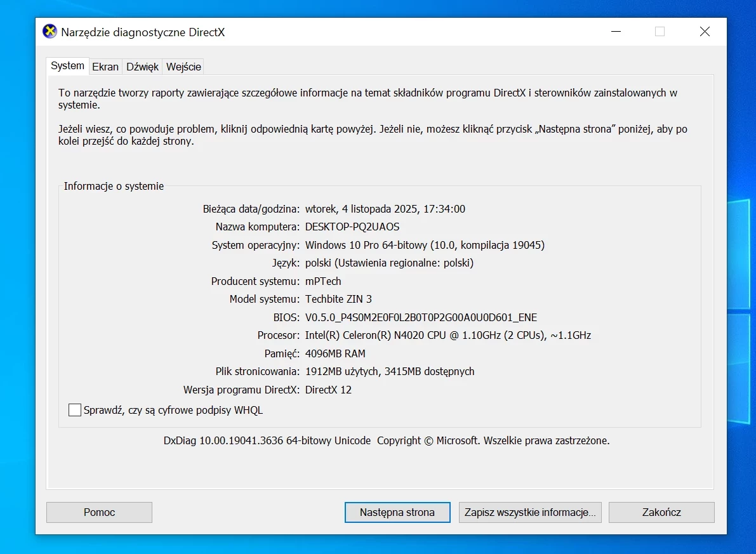756x554 pixels.
Task: Click Zapisz wszystkie informacje button
Action: pos(530,512)
